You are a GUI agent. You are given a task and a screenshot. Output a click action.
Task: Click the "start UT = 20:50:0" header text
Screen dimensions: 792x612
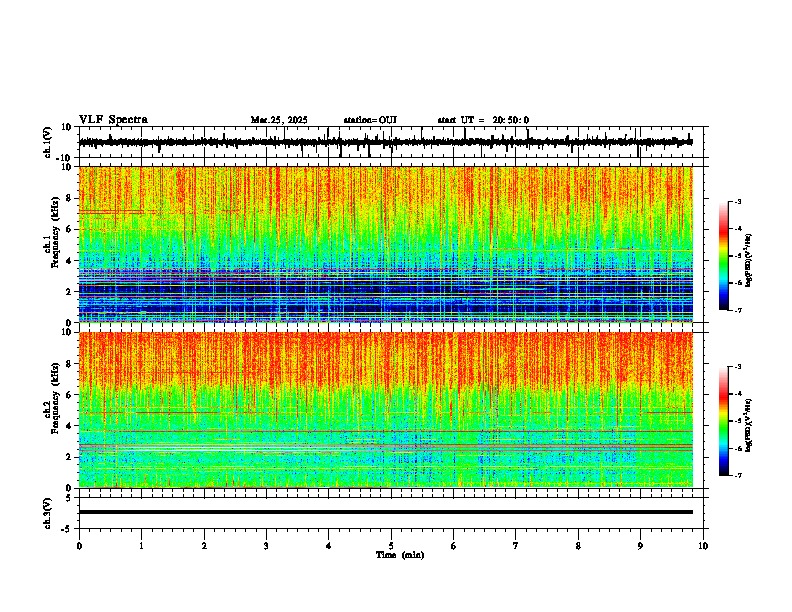(x=483, y=120)
